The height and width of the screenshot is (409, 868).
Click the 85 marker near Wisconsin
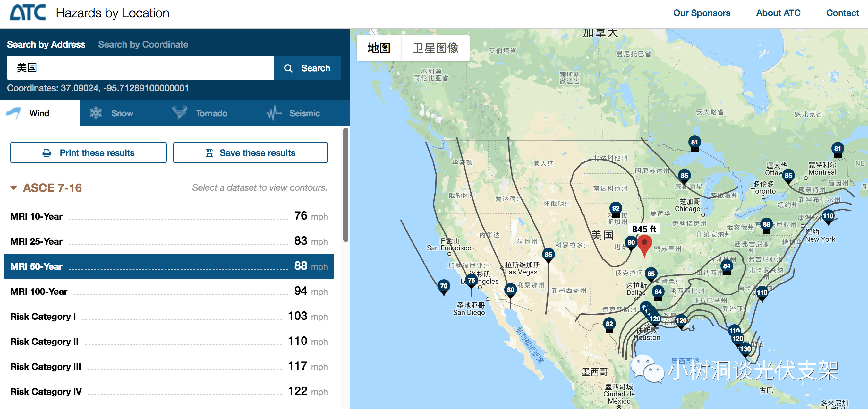pyautogui.click(x=684, y=176)
